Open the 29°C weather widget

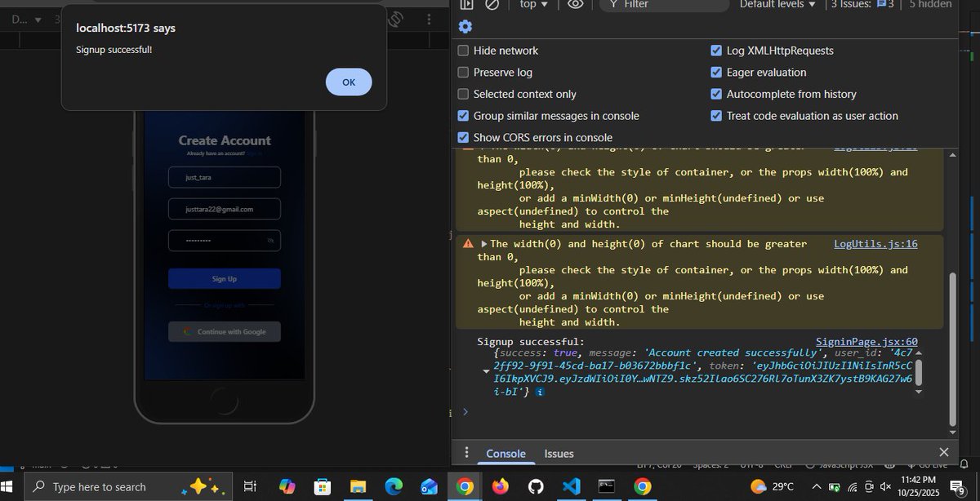tap(772, 486)
